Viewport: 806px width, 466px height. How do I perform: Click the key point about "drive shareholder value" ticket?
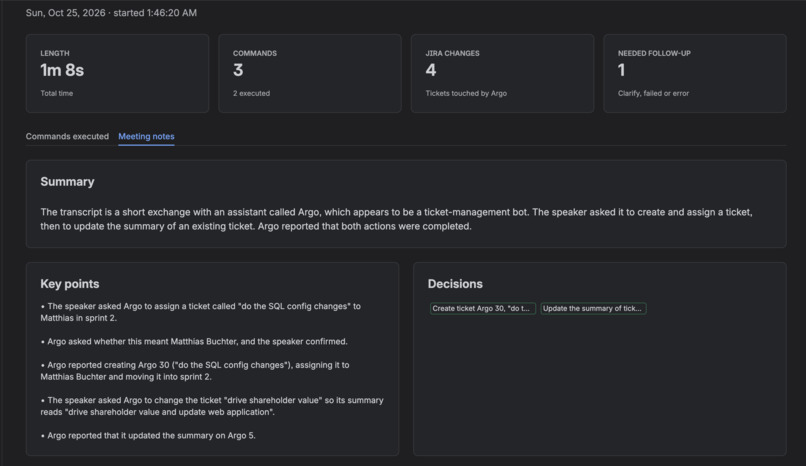pyautogui.click(x=212, y=406)
